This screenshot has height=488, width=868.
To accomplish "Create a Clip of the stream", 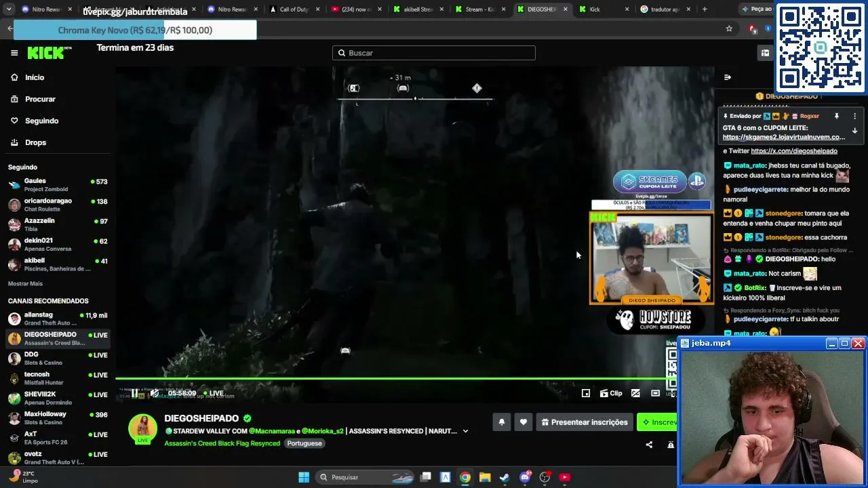I will (611, 393).
